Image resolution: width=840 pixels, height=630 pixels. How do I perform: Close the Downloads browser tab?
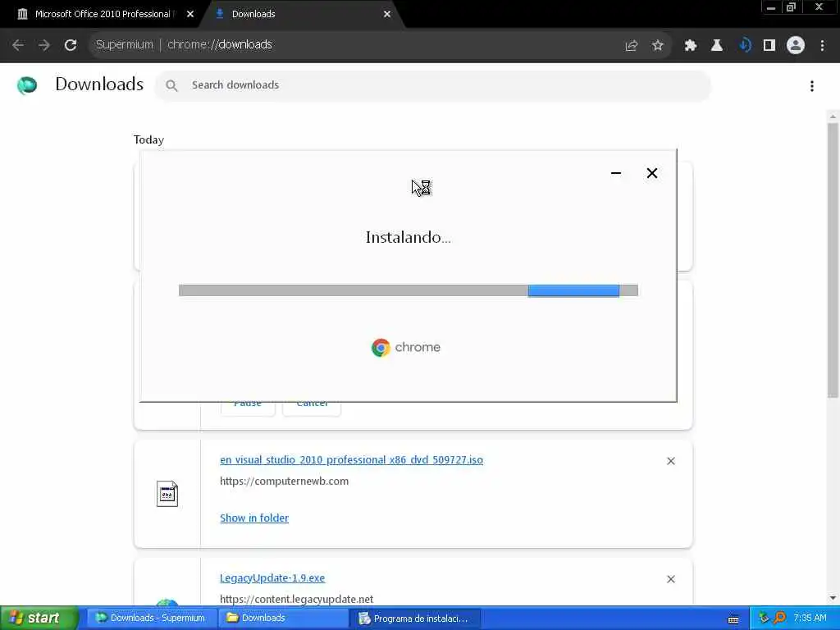(387, 15)
